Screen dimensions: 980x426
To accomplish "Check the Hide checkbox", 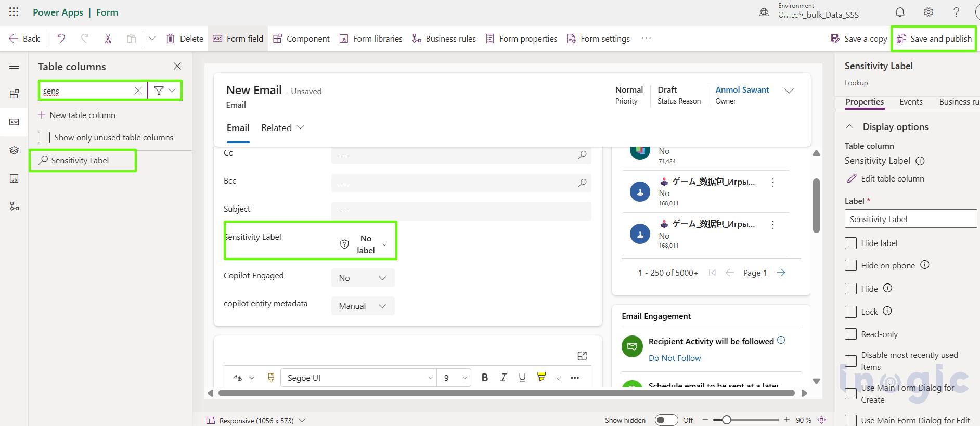I will click(x=850, y=289).
